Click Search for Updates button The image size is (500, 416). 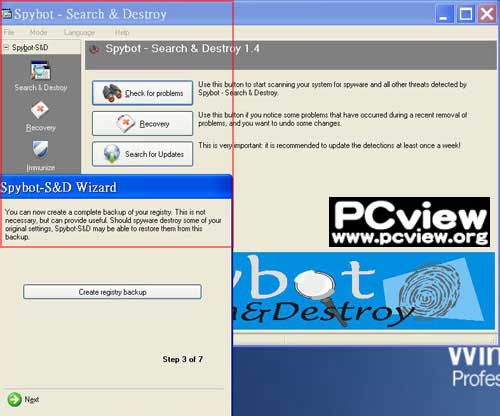click(143, 154)
